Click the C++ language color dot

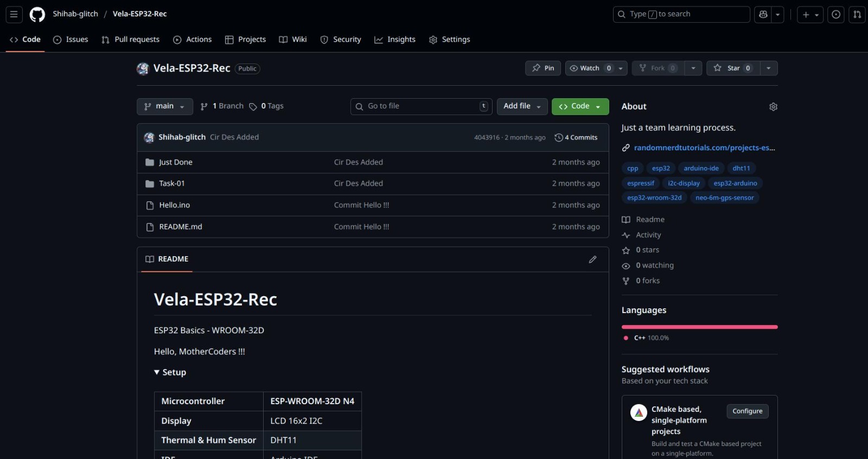626,338
